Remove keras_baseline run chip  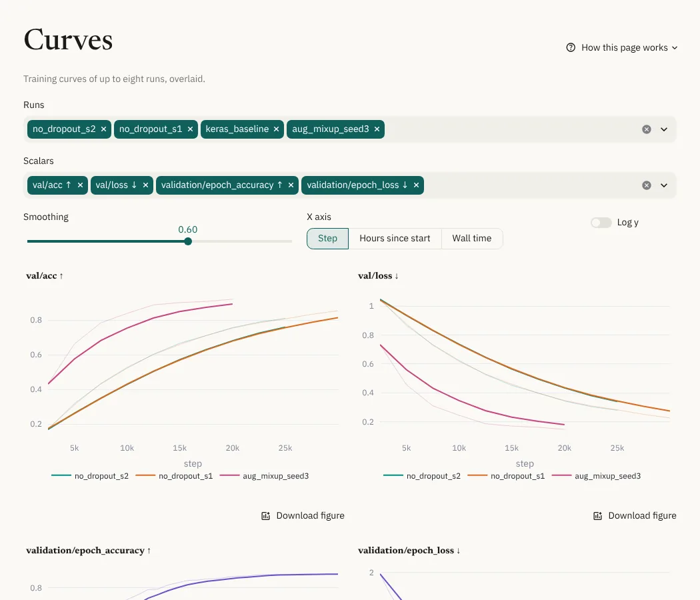[277, 129]
